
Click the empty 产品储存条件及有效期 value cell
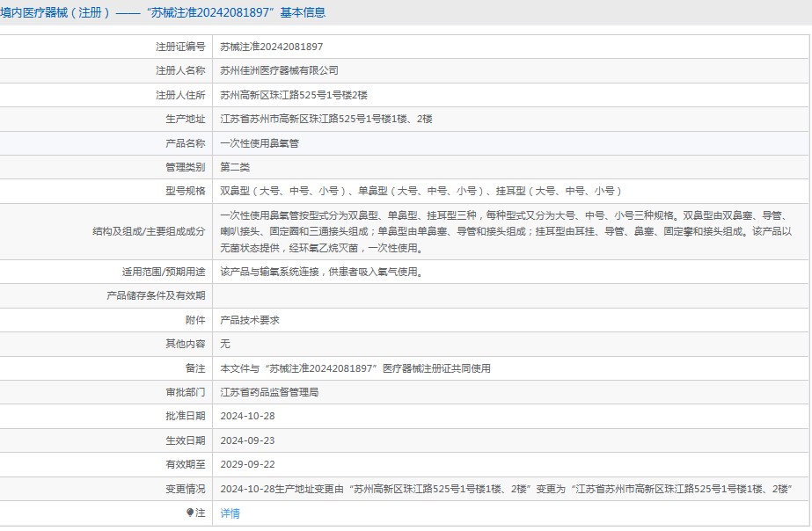(510, 296)
